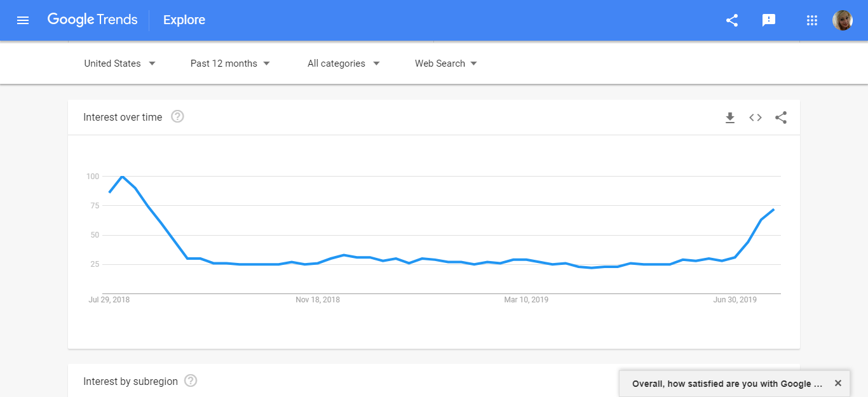Image resolution: width=868 pixels, height=397 pixels.
Task: Share the Interest over time chart
Action: point(781,118)
